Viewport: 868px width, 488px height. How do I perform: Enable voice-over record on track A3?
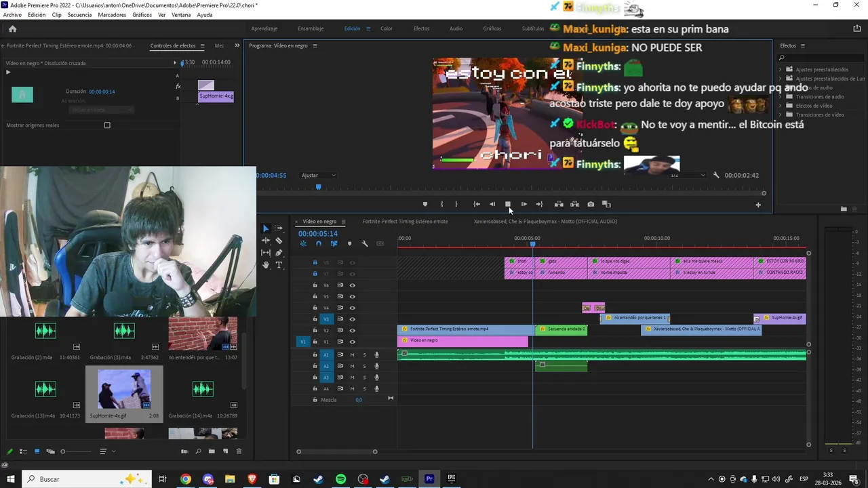click(x=376, y=378)
